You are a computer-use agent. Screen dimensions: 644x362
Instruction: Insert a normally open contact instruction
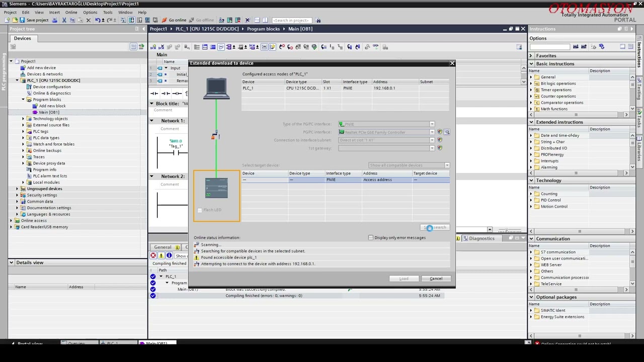(x=154, y=93)
